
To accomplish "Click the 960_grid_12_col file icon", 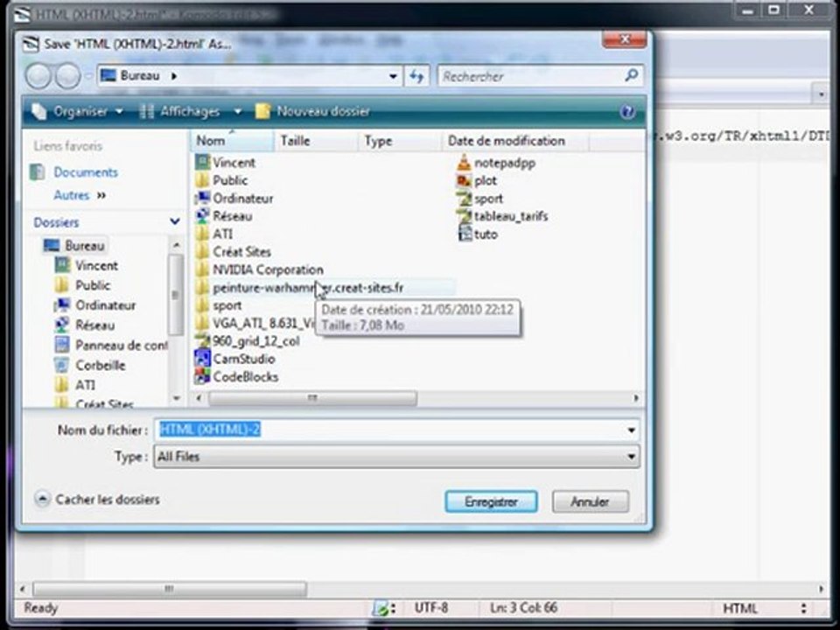I will point(202,340).
